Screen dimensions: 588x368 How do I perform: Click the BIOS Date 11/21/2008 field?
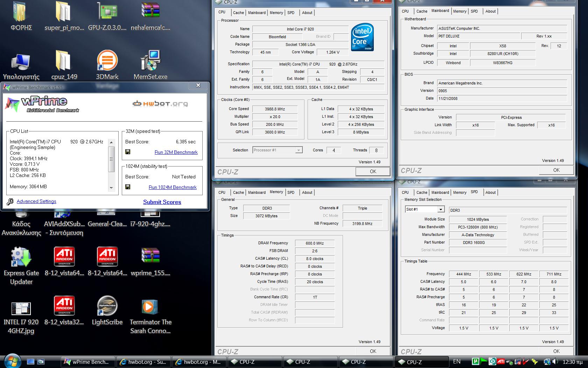pos(502,98)
